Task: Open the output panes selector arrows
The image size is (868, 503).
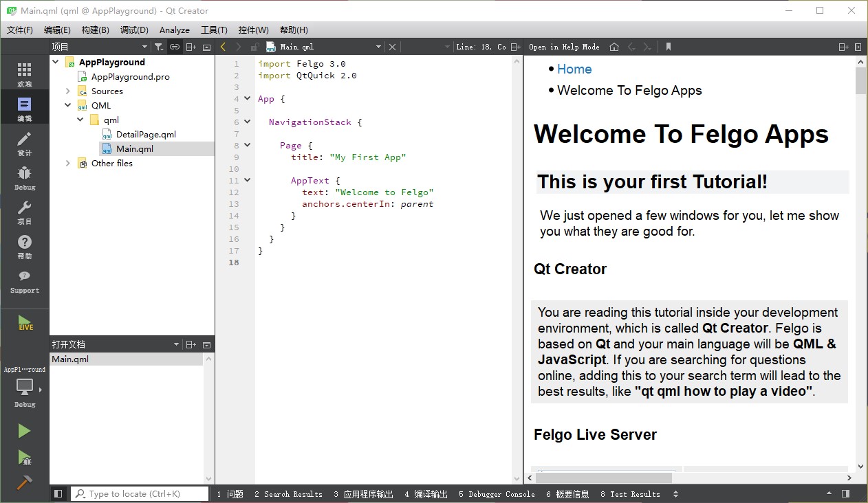Action: tap(675, 493)
